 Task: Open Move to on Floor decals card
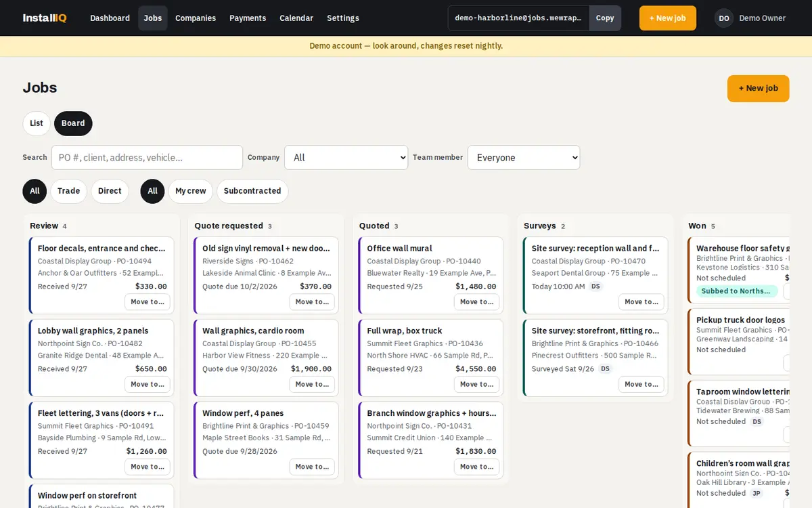click(148, 302)
